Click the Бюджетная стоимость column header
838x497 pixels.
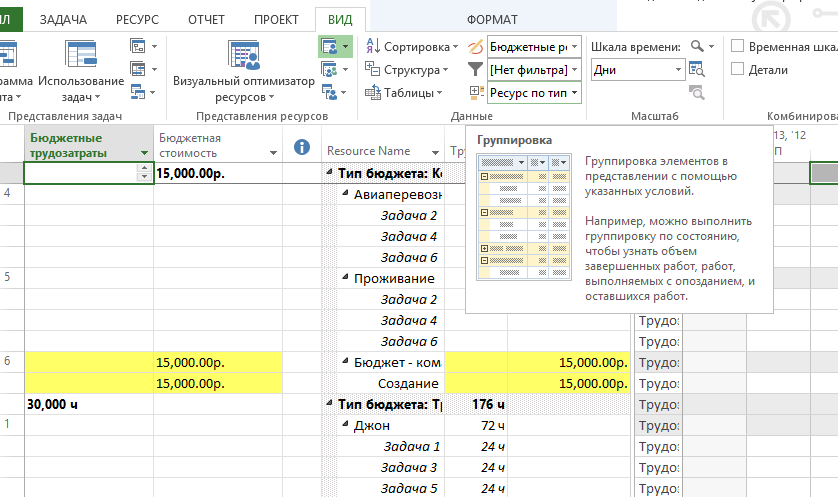(210, 145)
